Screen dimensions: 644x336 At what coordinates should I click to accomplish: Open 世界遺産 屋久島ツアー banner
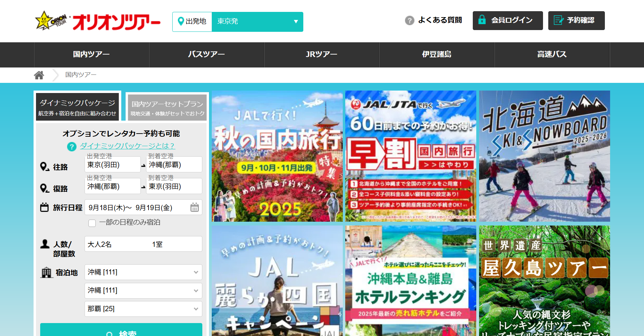coord(544,281)
